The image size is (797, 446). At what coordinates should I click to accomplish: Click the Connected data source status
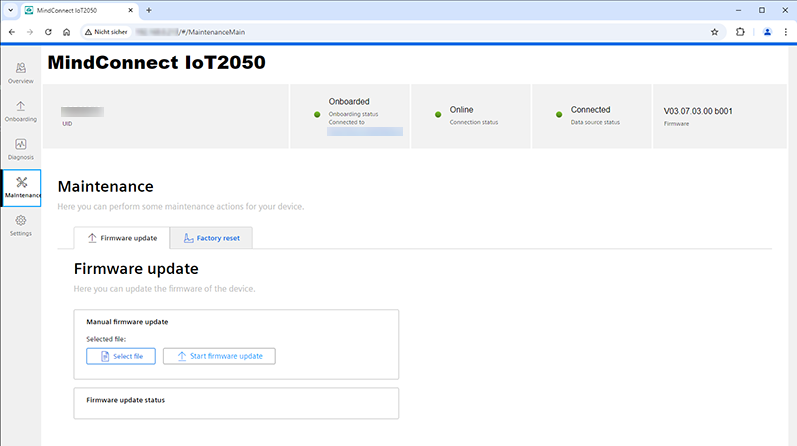(591, 110)
